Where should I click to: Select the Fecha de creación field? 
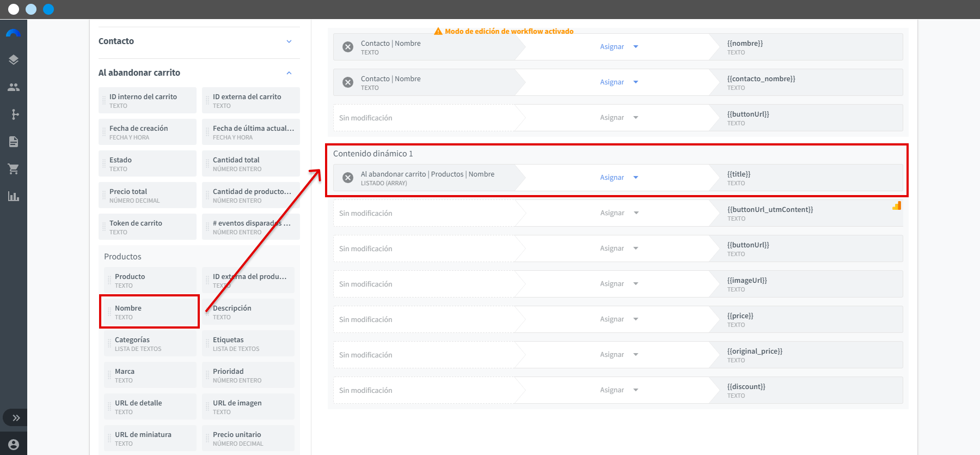click(x=148, y=132)
